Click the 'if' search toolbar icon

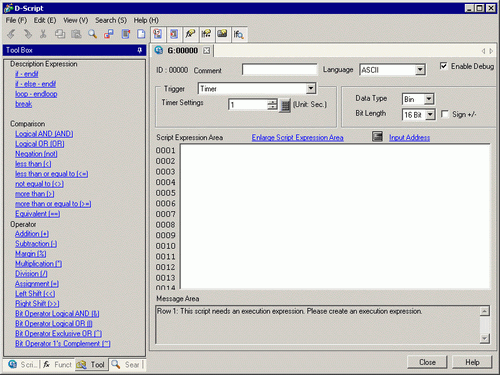click(239, 34)
